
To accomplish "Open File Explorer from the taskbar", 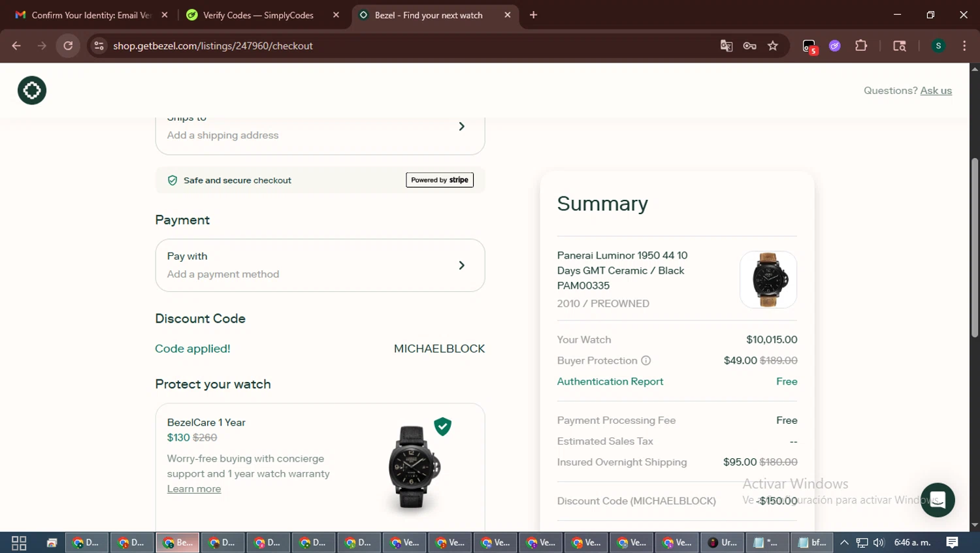I will 52,543.
